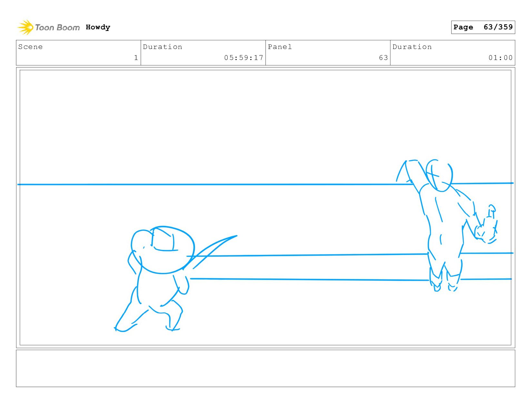Select the panel number '63'
This screenshot has width=532, height=411.
click(x=383, y=58)
